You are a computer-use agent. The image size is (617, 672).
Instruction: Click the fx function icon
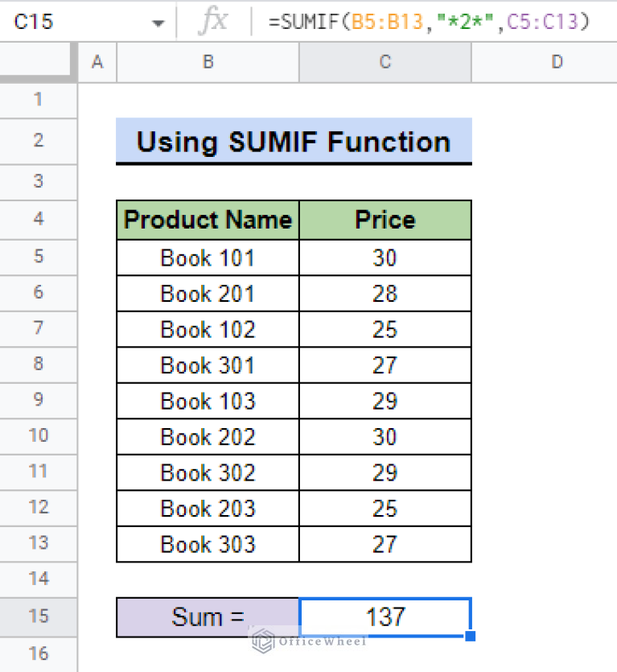[213, 22]
